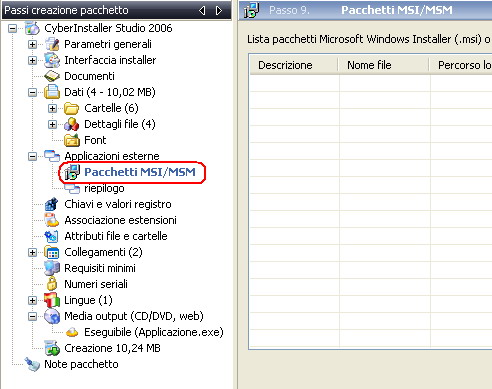The width and height of the screenshot is (492, 389).
Task: Click the Note pacchetto pin icon
Action: point(32,364)
